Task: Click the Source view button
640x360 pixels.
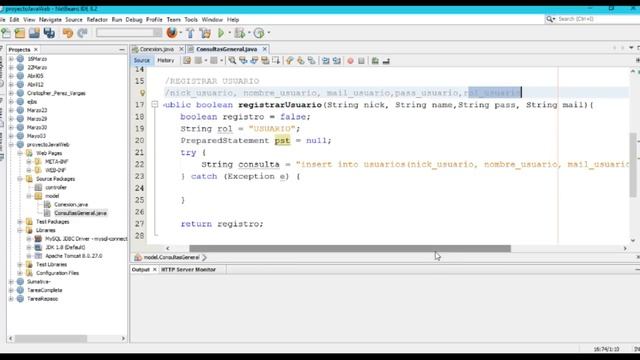Action: (142, 60)
